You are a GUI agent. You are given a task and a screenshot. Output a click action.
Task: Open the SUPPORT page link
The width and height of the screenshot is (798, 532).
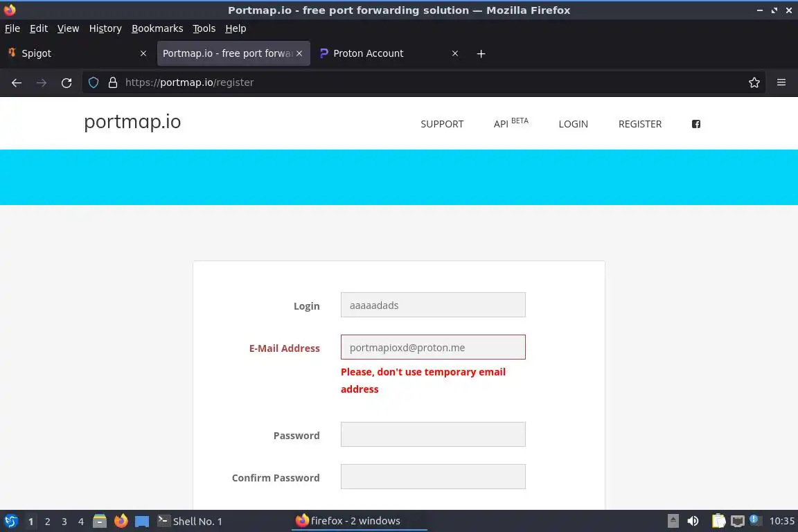pos(442,124)
